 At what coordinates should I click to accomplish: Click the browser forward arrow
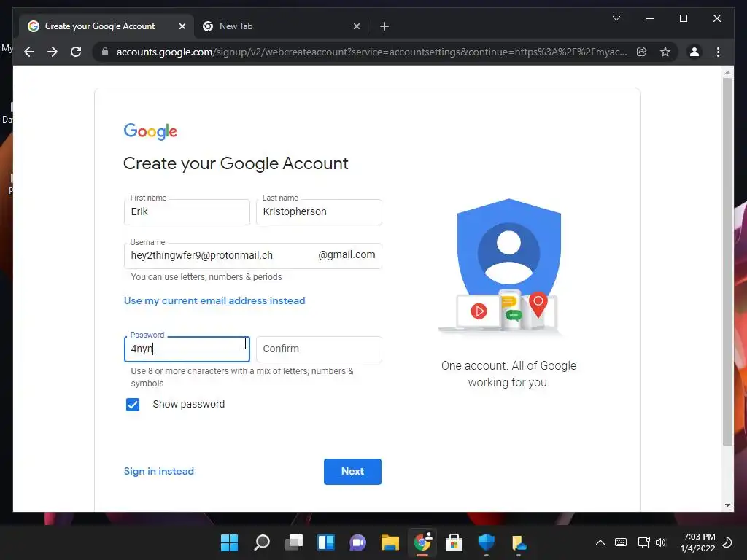[53, 52]
